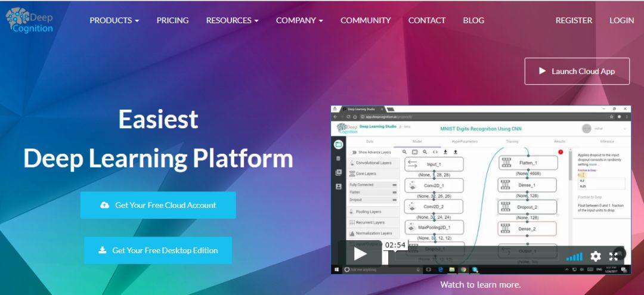
Task: Select the HyperParameters tab in video preview
Action: pyautogui.click(x=465, y=142)
